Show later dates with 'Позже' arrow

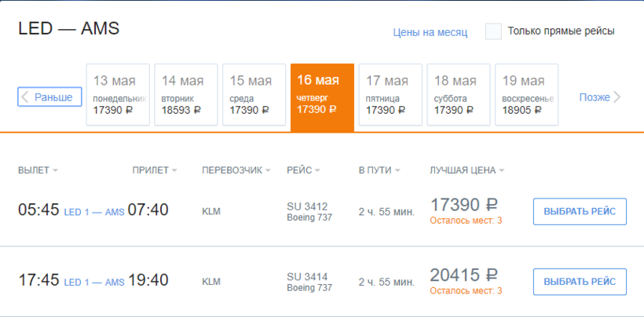600,97
